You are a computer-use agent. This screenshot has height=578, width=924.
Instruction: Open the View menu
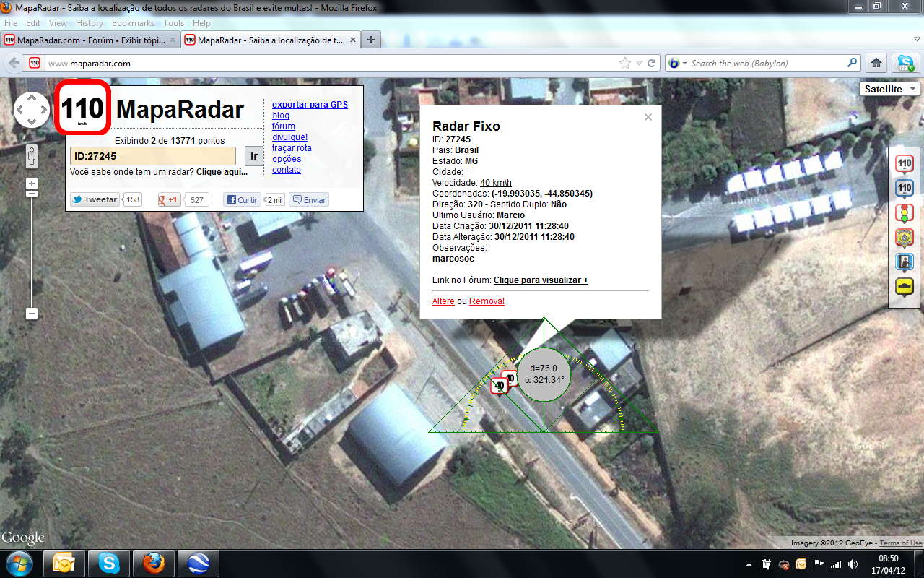[x=58, y=23]
